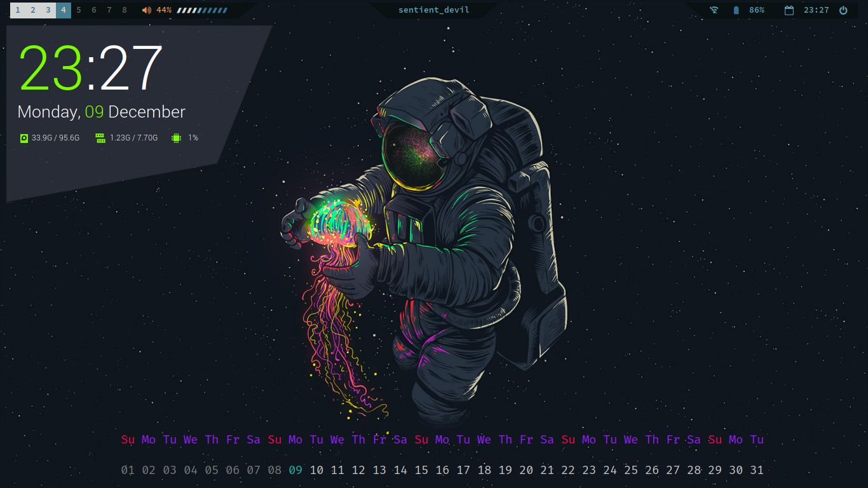Switch to workspace 6
The width and height of the screenshot is (868, 488).
pos(94,10)
